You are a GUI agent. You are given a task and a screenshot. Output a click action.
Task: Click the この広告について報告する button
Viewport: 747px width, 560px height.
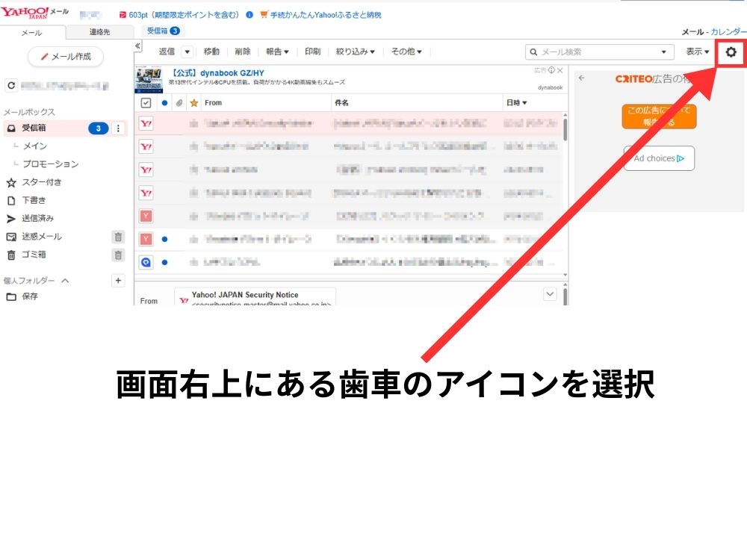tap(658, 116)
